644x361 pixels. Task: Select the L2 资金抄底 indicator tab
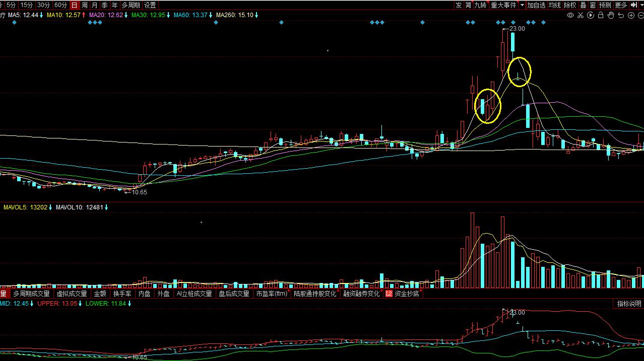403,294
